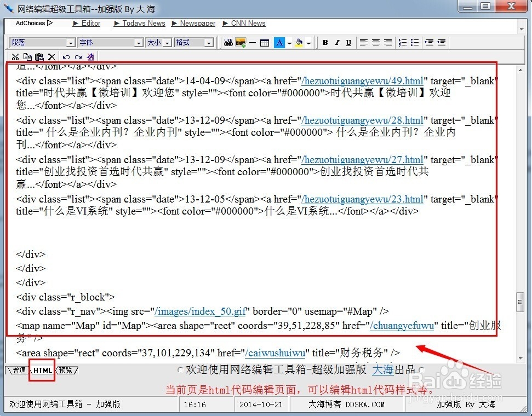Click the 大海 author link

point(383,369)
